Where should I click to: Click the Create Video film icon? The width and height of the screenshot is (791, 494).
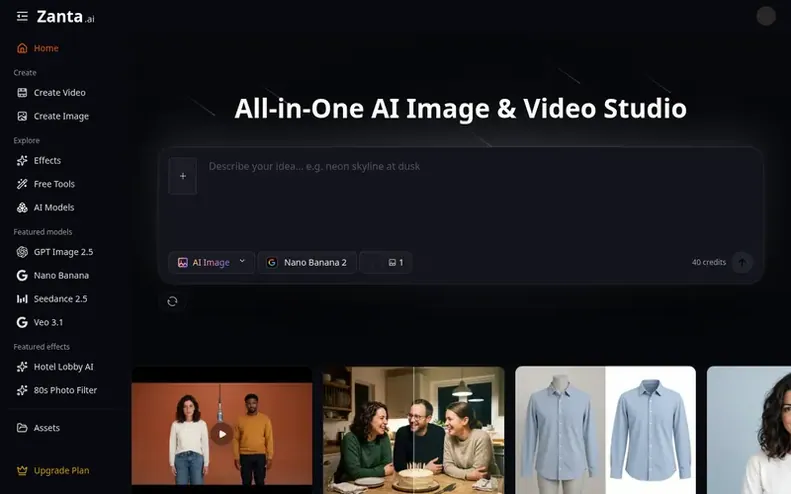click(22, 92)
